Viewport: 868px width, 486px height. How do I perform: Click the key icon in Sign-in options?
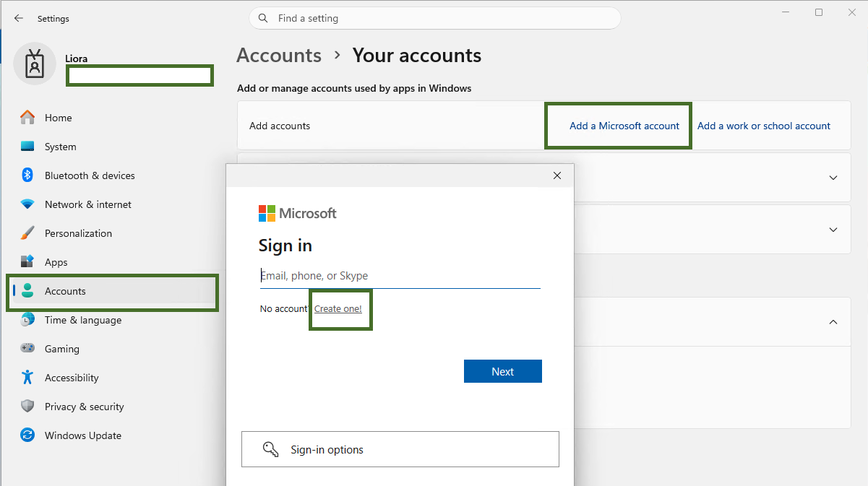tap(271, 449)
